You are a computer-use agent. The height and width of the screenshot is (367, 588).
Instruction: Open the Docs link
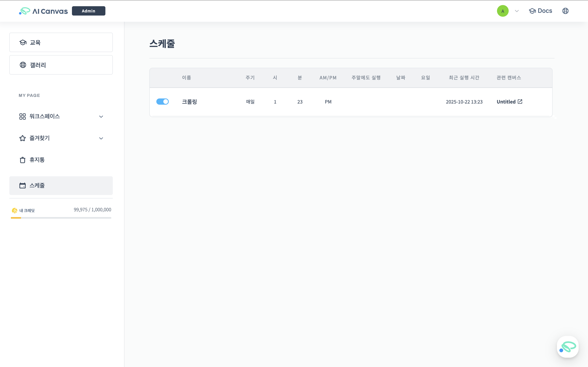(540, 11)
